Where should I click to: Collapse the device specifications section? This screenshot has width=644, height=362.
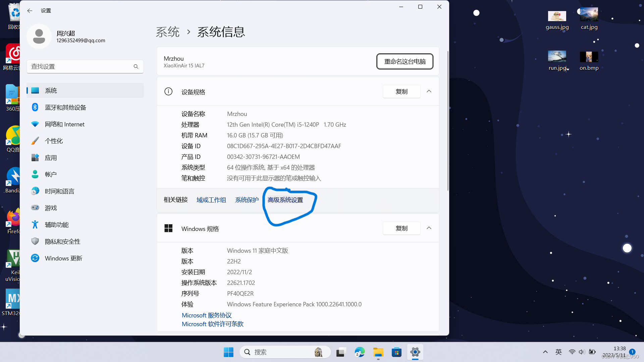pos(429,92)
